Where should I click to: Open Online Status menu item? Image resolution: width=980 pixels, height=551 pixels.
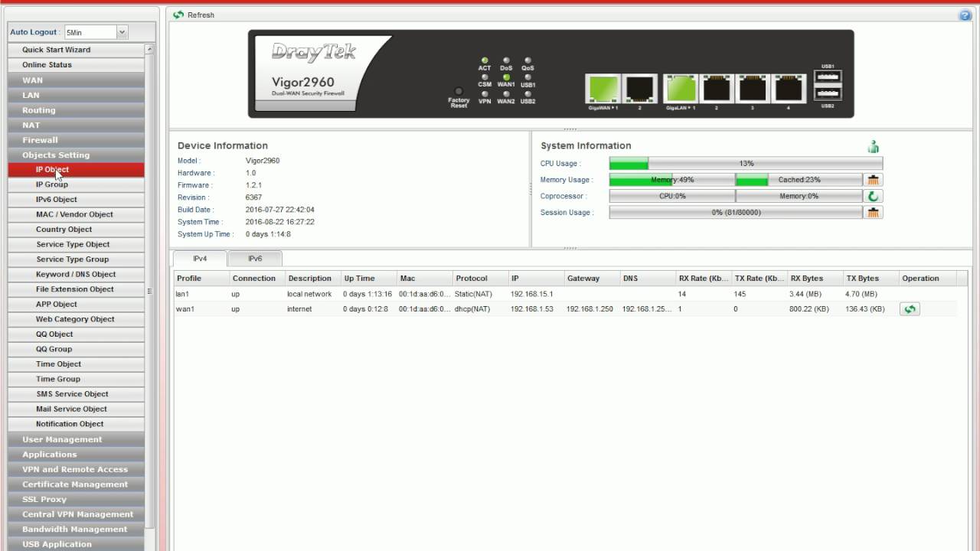tap(76, 65)
